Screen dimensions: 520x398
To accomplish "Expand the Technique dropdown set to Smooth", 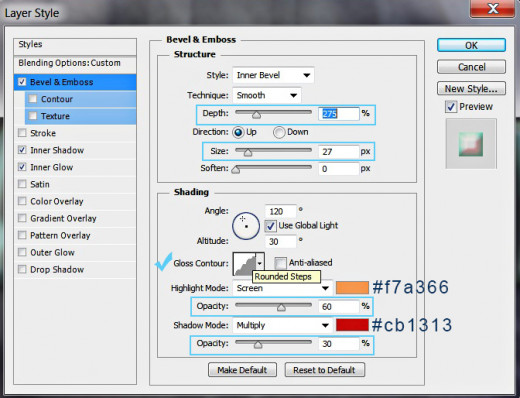I will click(x=267, y=95).
